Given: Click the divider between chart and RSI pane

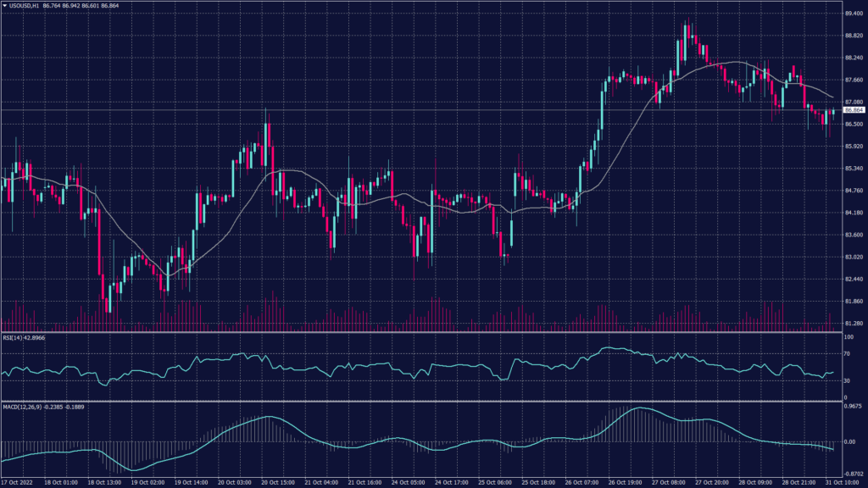Looking at the screenshot, I should coord(424,332).
